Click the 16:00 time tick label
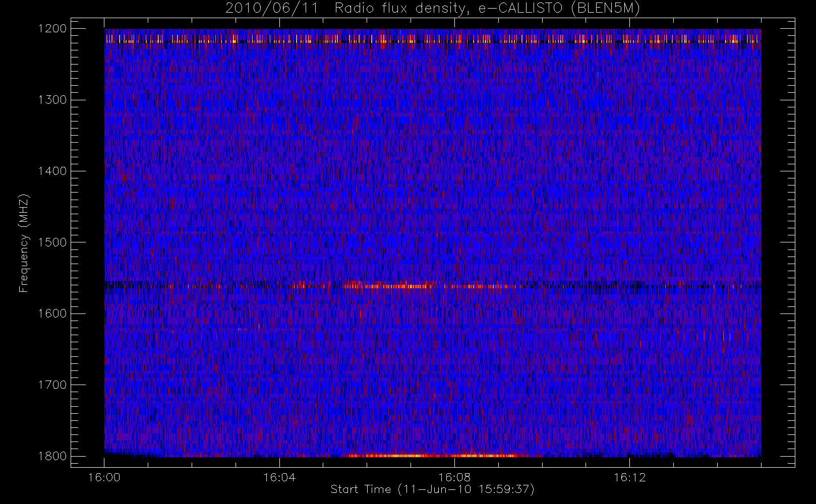The height and width of the screenshot is (504, 816). 104,477
